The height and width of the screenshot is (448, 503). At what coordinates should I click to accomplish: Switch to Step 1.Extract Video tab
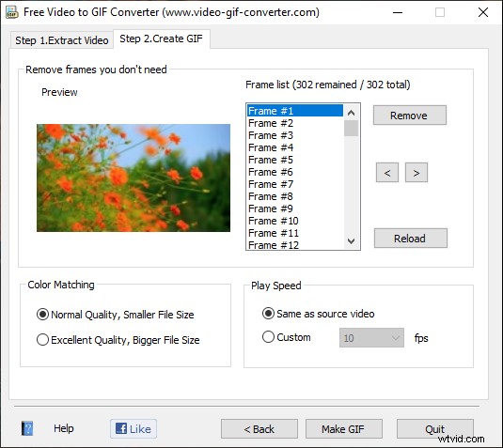point(62,40)
